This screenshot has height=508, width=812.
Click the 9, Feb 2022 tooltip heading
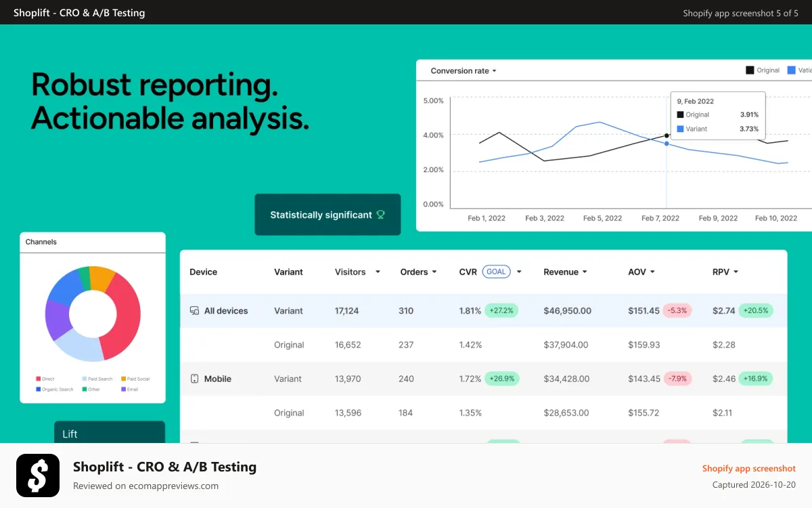coord(696,101)
